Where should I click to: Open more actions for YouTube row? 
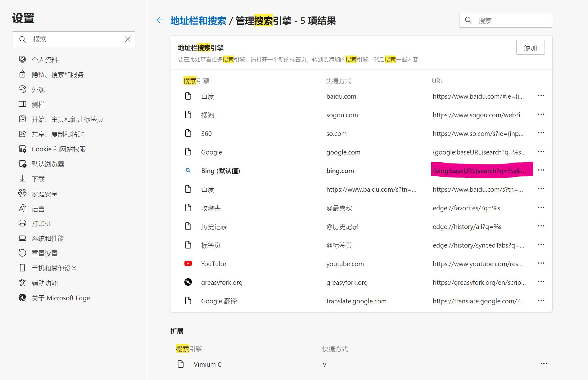pos(541,263)
